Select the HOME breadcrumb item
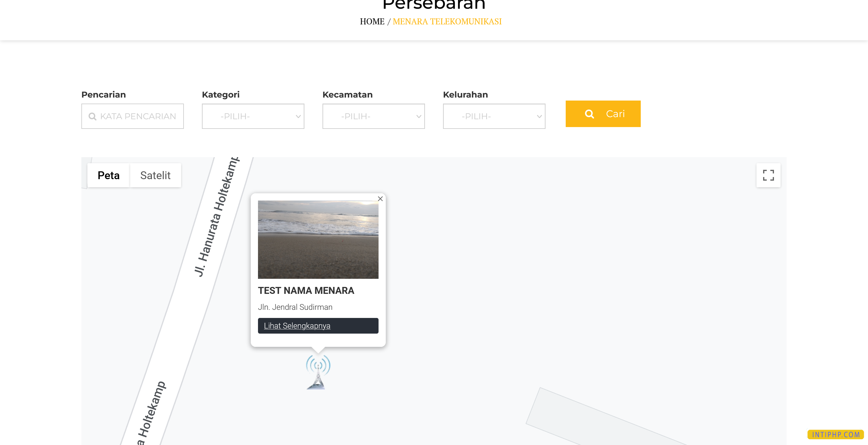This screenshot has width=868, height=445. click(372, 21)
